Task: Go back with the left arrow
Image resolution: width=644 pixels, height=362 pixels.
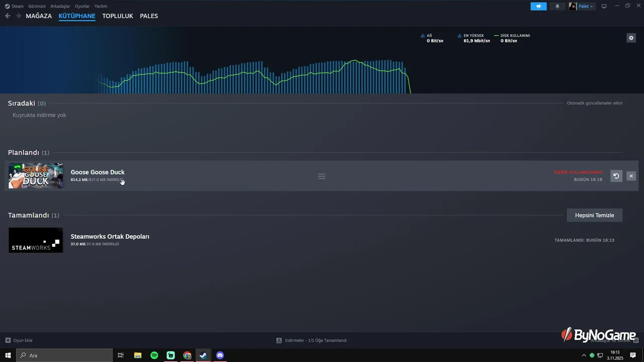Action: [x=8, y=16]
